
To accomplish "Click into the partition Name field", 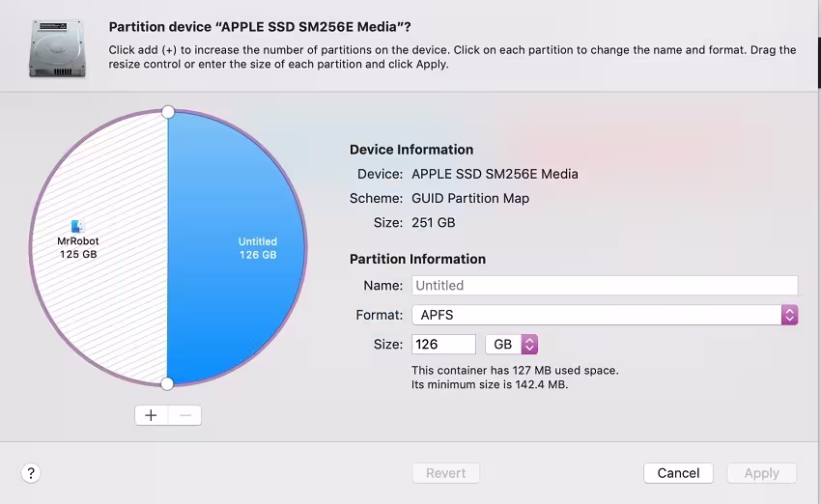I will point(605,286).
